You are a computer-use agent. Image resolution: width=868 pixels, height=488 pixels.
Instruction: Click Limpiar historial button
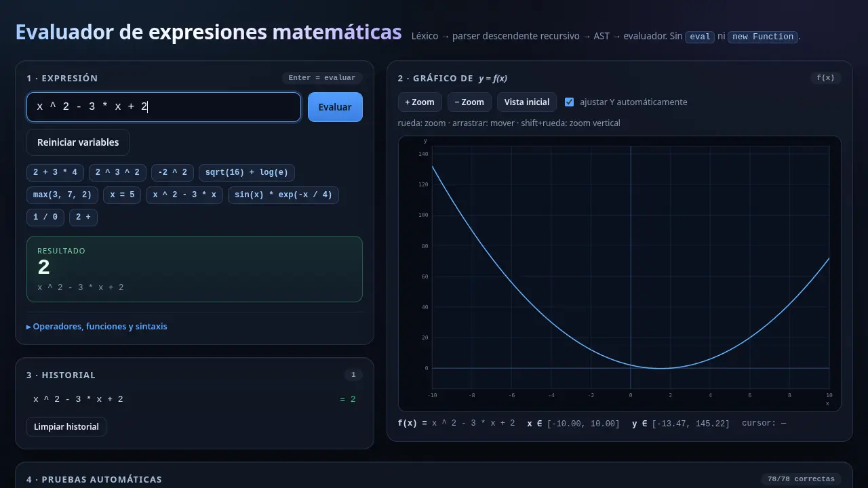click(x=66, y=426)
